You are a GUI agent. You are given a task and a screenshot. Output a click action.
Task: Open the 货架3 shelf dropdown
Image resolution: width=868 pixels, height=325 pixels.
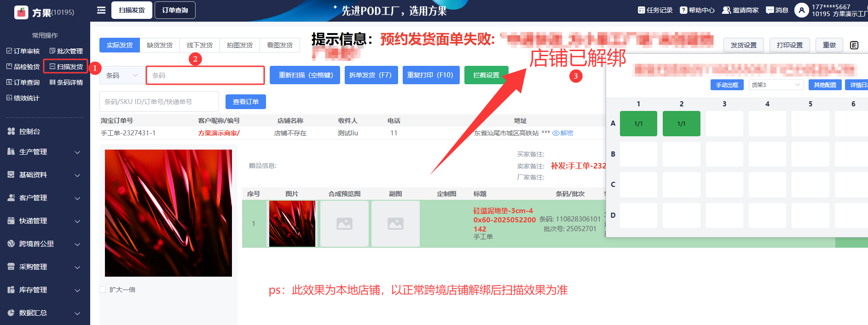776,85
